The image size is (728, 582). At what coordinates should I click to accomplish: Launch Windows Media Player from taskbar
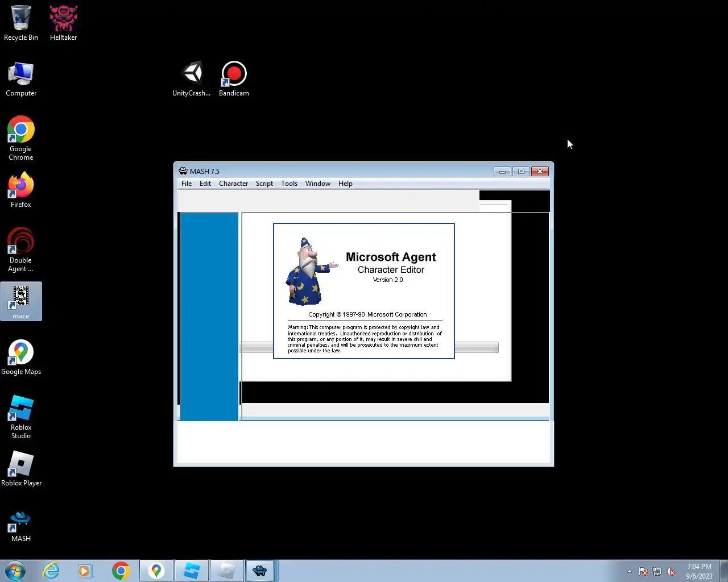85,571
